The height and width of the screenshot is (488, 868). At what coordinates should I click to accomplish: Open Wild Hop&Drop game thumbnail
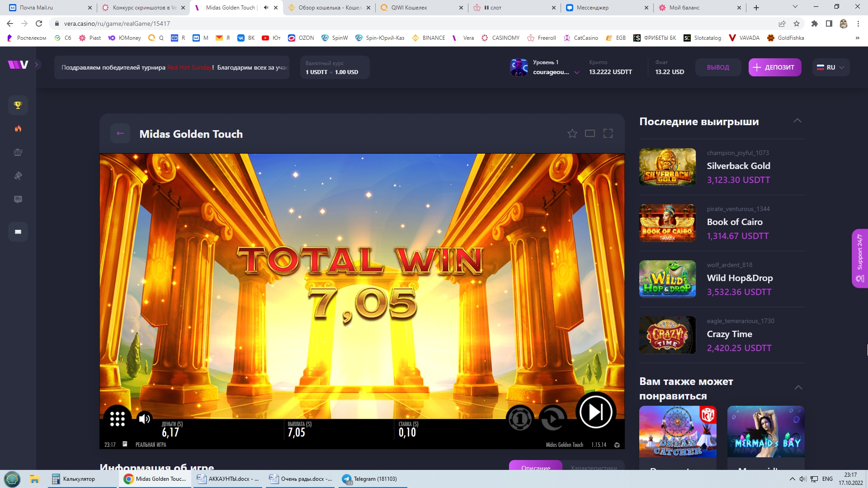tap(667, 279)
